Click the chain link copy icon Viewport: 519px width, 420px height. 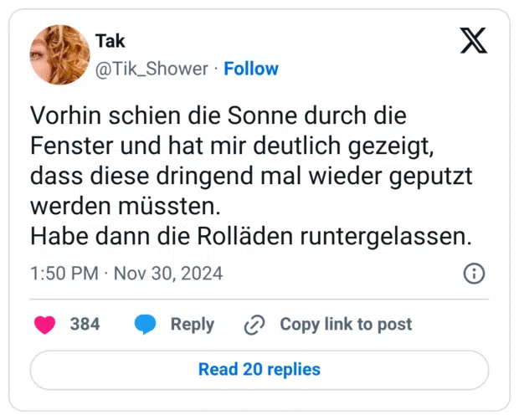(254, 325)
